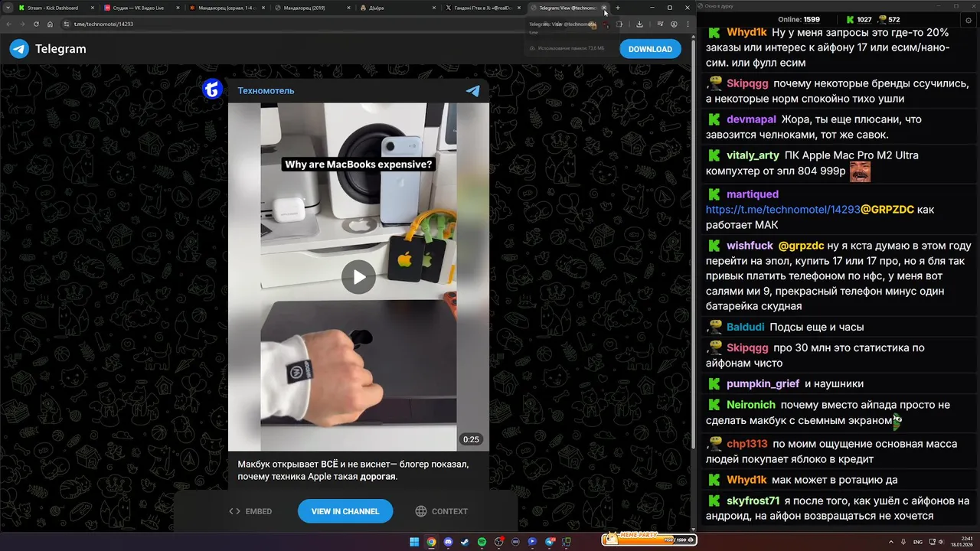Click username chp1313 in chat
980x551 pixels.
(x=747, y=444)
